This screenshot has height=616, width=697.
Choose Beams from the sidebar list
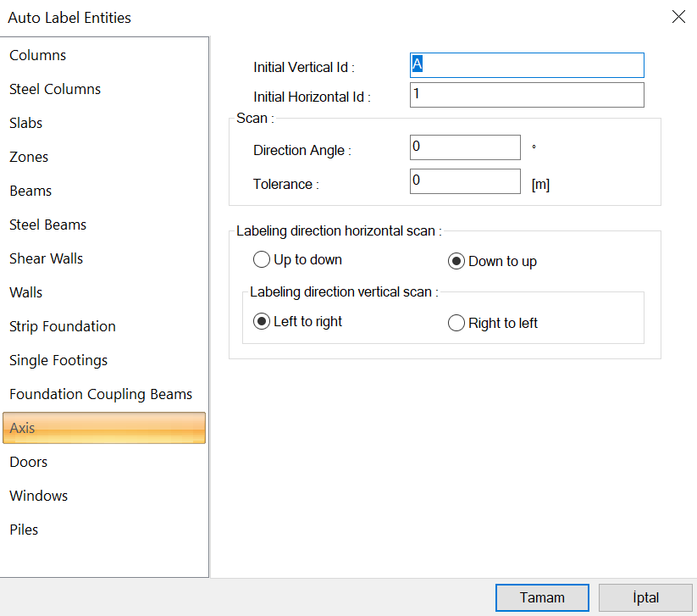pos(30,191)
